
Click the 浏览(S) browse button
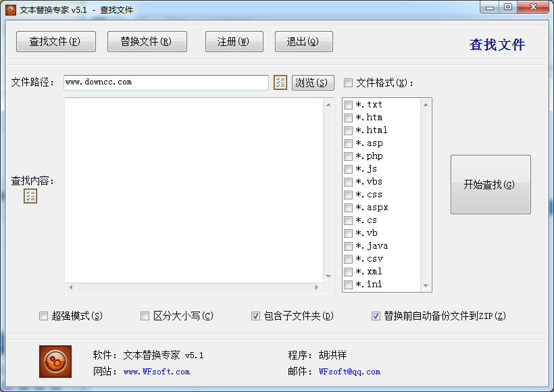(x=313, y=82)
